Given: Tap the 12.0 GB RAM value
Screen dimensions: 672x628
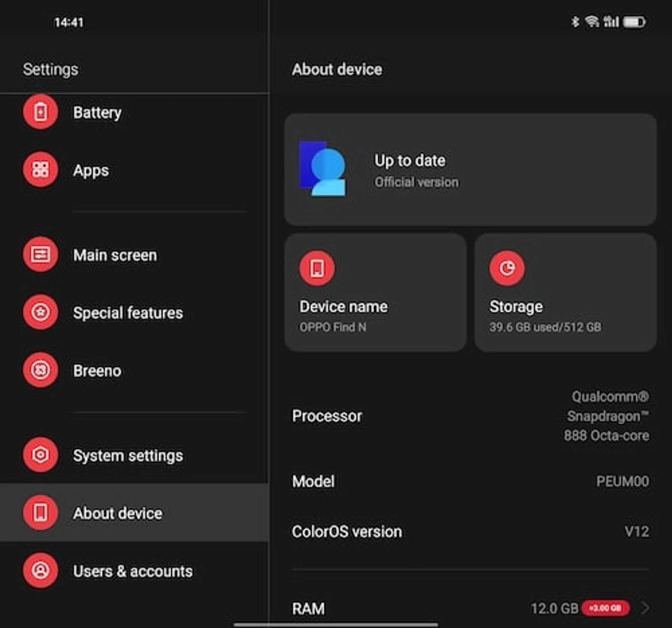Looking at the screenshot, I should [554, 608].
